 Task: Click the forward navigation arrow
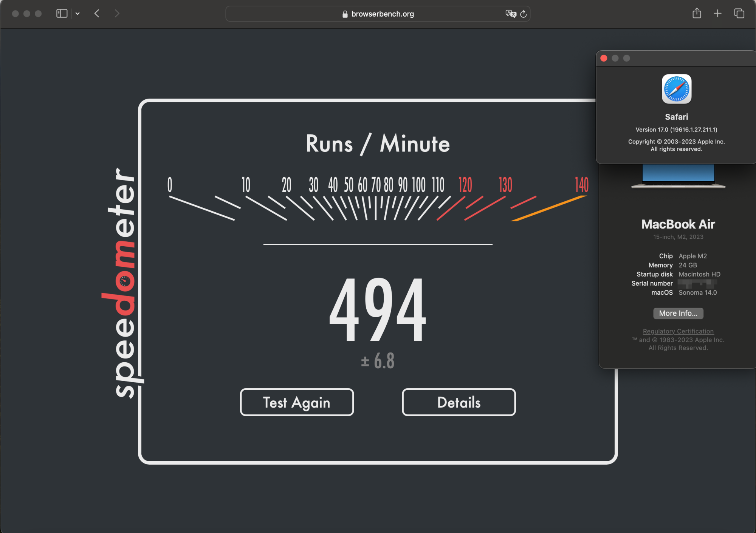coord(117,14)
